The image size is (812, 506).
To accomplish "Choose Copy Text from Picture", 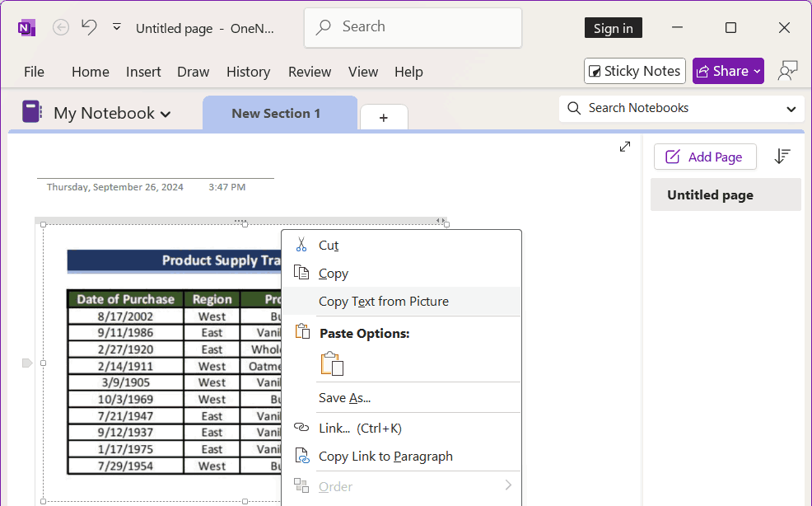I will 384,302.
